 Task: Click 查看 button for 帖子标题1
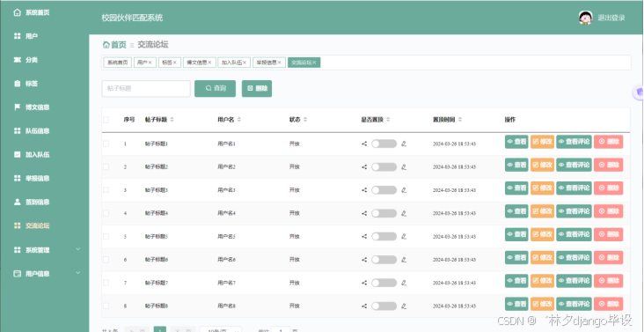pos(516,142)
